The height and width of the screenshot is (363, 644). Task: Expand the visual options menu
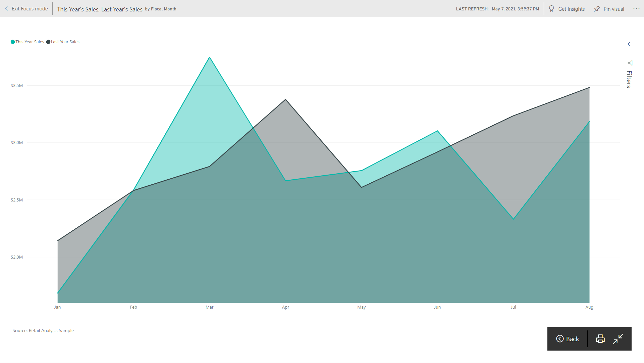click(636, 9)
